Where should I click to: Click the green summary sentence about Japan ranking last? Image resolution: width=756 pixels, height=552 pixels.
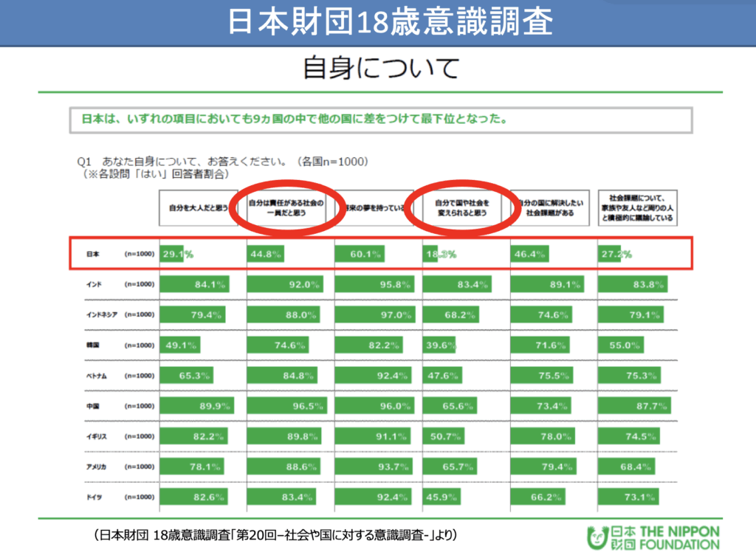294,119
